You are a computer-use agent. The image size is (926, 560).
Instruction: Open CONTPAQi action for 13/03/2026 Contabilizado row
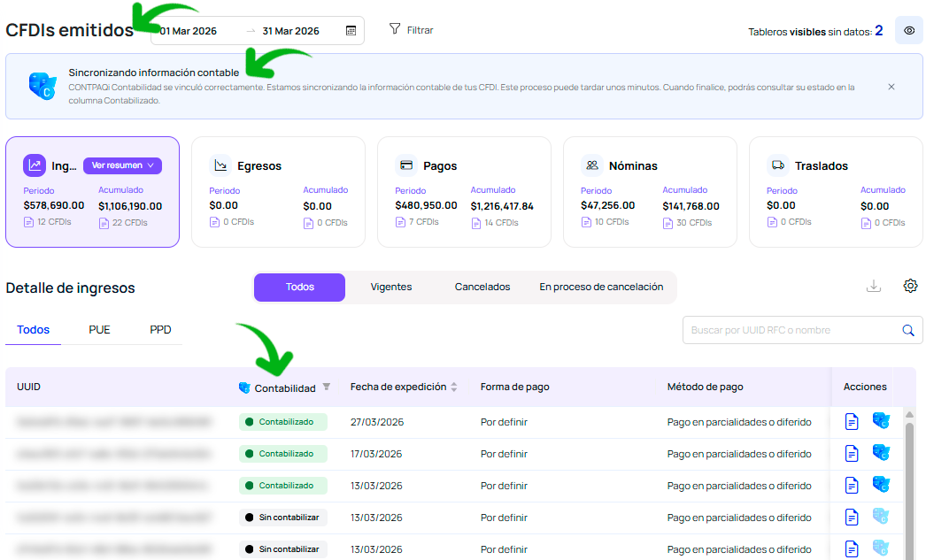tap(881, 485)
